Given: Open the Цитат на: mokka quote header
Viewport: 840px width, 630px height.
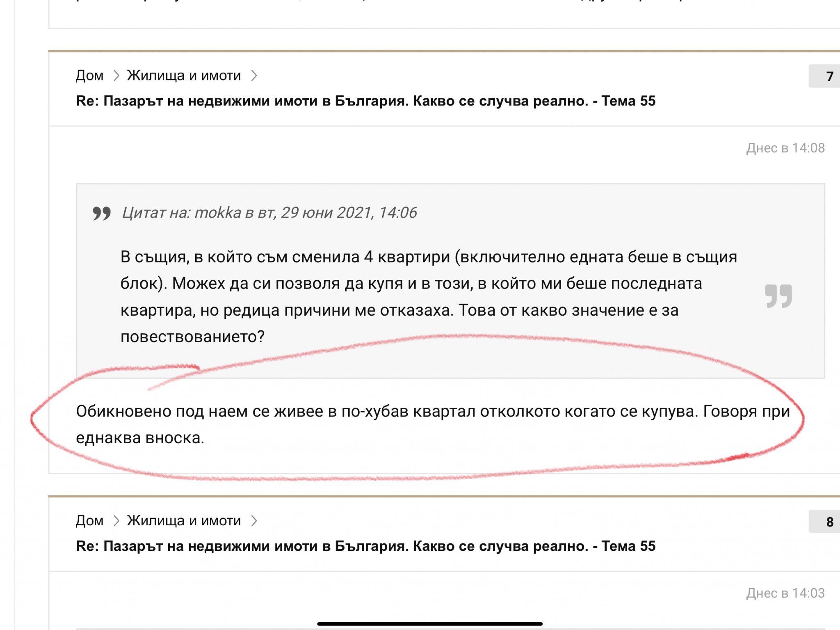Looking at the screenshot, I should (x=269, y=213).
